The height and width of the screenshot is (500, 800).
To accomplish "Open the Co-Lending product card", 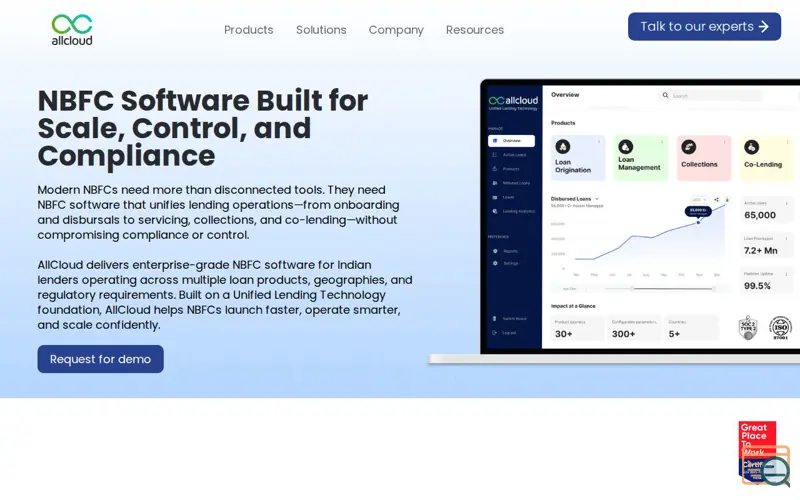I will click(767, 158).
